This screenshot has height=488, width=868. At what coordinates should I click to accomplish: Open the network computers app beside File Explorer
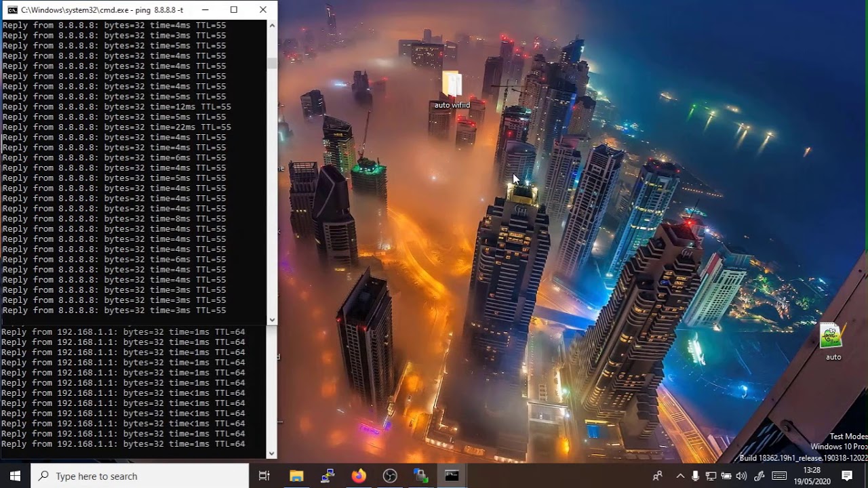click(x=328, y=476)
